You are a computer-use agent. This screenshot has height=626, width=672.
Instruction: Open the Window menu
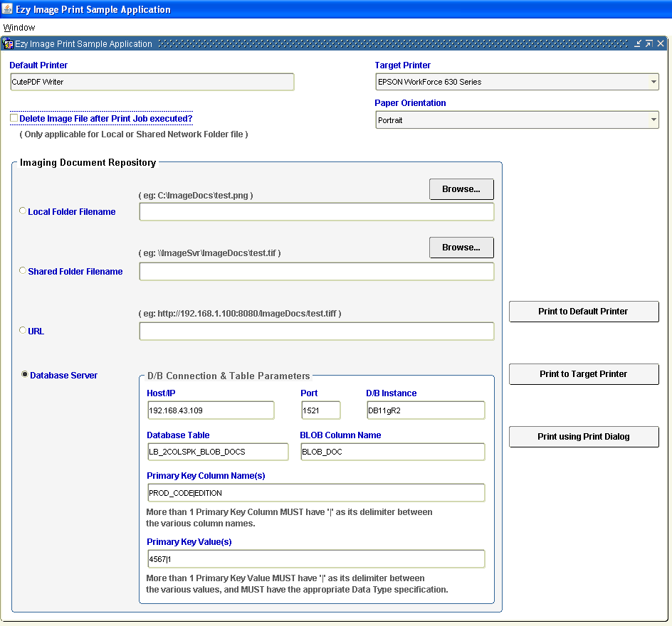pos(19,28)
